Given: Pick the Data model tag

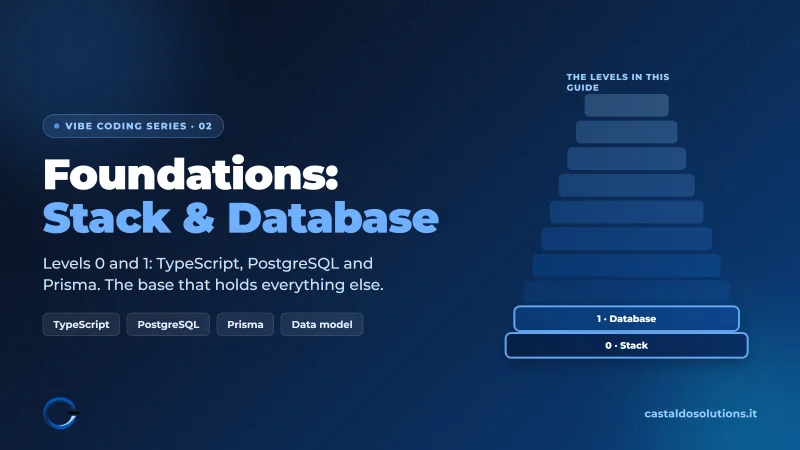Looking at the screenshot, I should [322, 324].
